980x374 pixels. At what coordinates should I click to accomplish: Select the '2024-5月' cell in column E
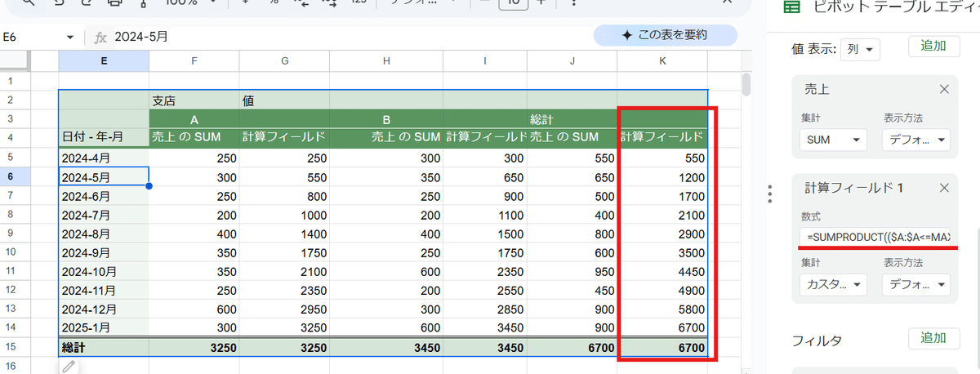tap(104, 176)
